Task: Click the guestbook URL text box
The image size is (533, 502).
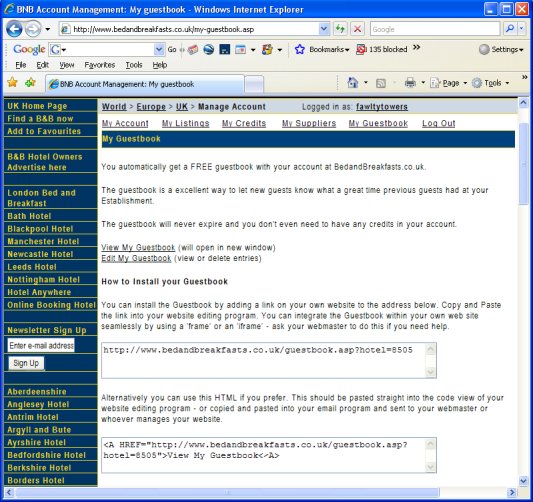Action: pyautogui.click(x=269, y=360)
